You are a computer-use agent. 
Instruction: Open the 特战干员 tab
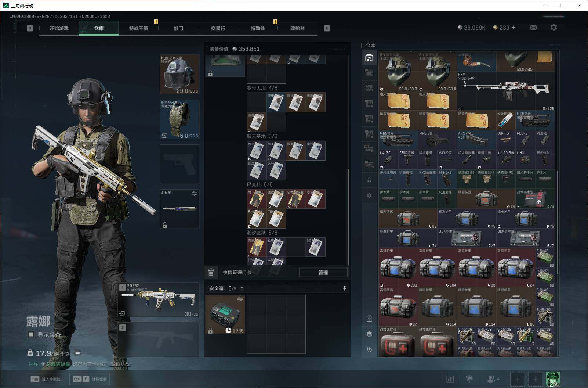[138, 28]
